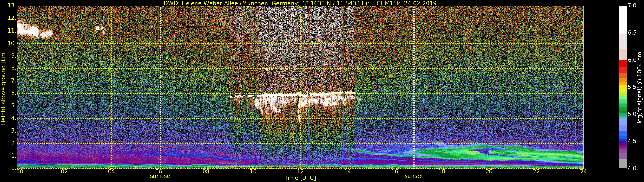
Task: Select the 'sunrise' label below the time axis
Action: tap(160, 176)
